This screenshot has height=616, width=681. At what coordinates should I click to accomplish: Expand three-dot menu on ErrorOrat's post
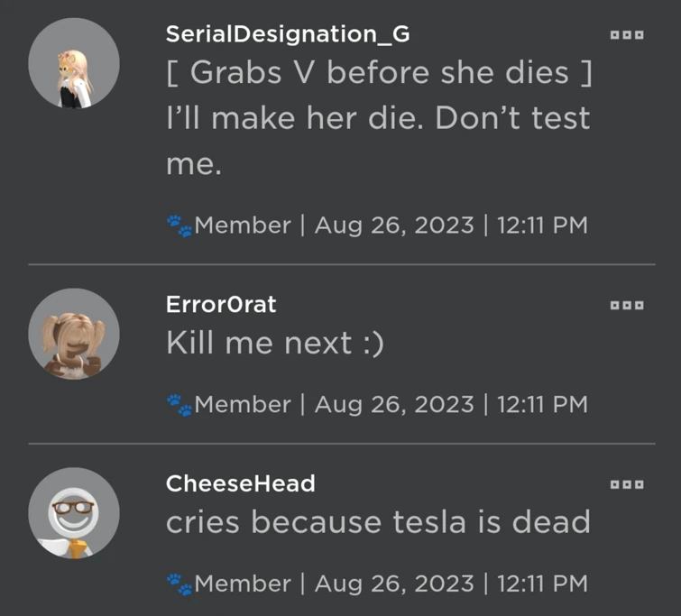627,305
